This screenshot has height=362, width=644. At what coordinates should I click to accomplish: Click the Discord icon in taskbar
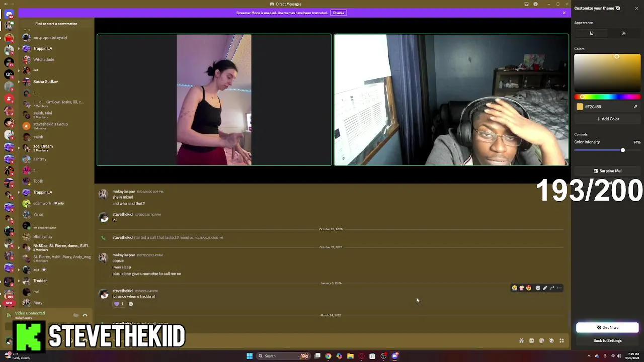395,356
